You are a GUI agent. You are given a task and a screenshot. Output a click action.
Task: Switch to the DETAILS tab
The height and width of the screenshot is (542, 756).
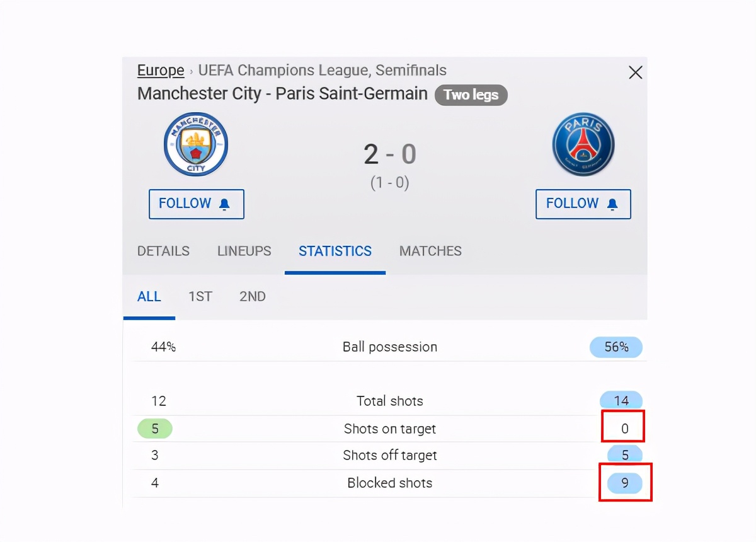(x=163, y=251)
